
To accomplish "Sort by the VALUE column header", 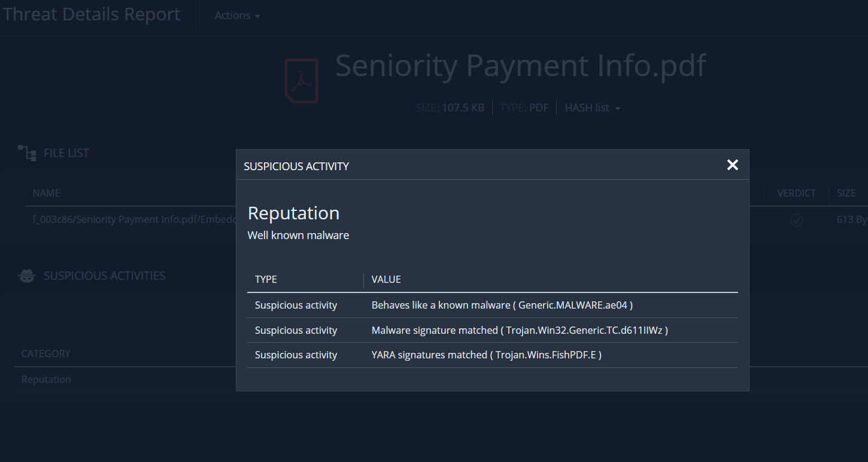I will click(386, 279).
